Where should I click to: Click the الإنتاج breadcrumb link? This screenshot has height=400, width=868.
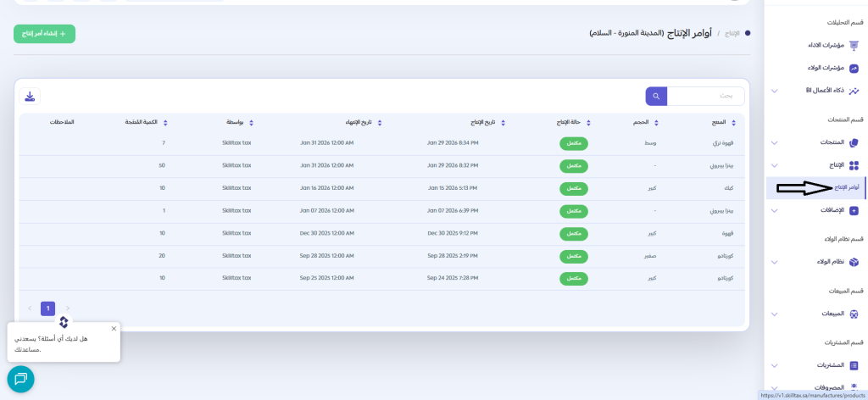[x=731, y=34]
